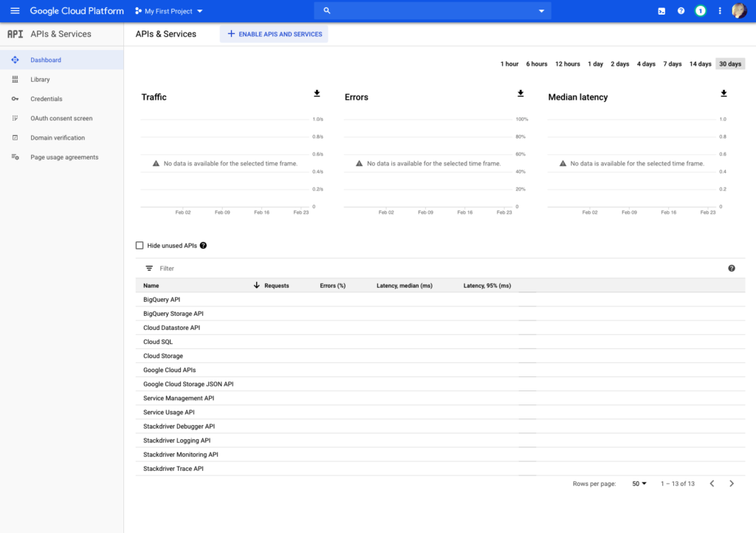Switch time range to 1 hour

click(x=509, y=63)
